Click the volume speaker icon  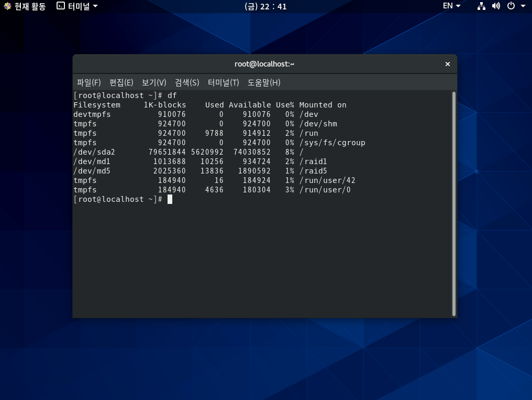click(496, 6)
